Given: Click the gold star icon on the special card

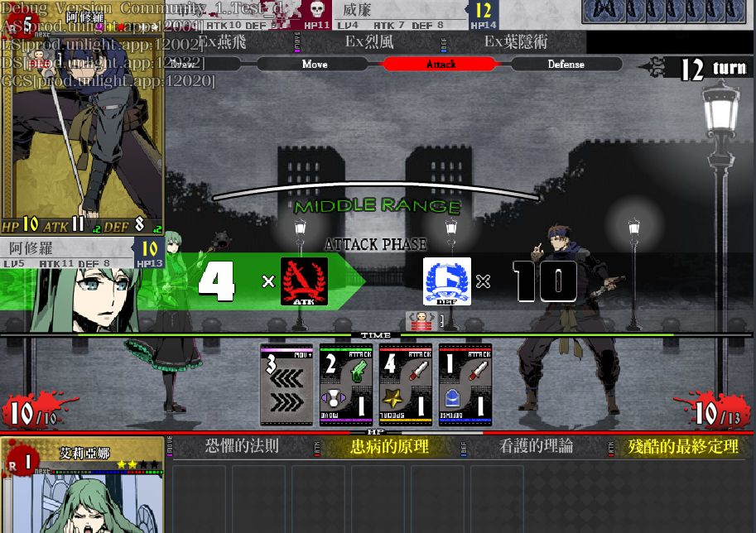Looking at the screenshot, I should (392, 398).
